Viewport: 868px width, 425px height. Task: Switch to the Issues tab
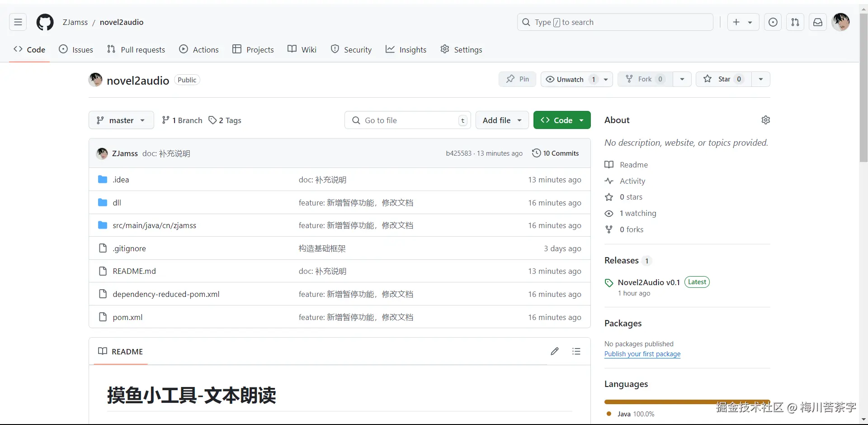click(x=76, y=50)
